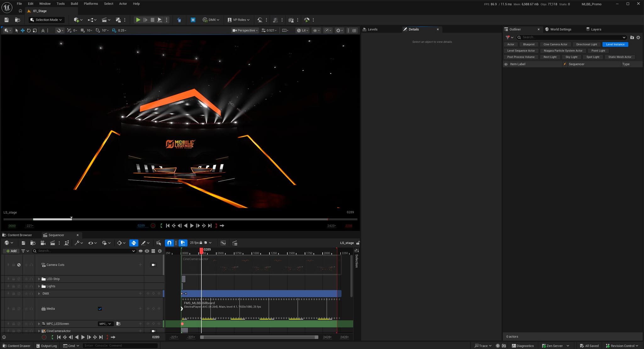Open the Platforms menu
Viewport: 644px width, 349px height.
tap(91, 4)
